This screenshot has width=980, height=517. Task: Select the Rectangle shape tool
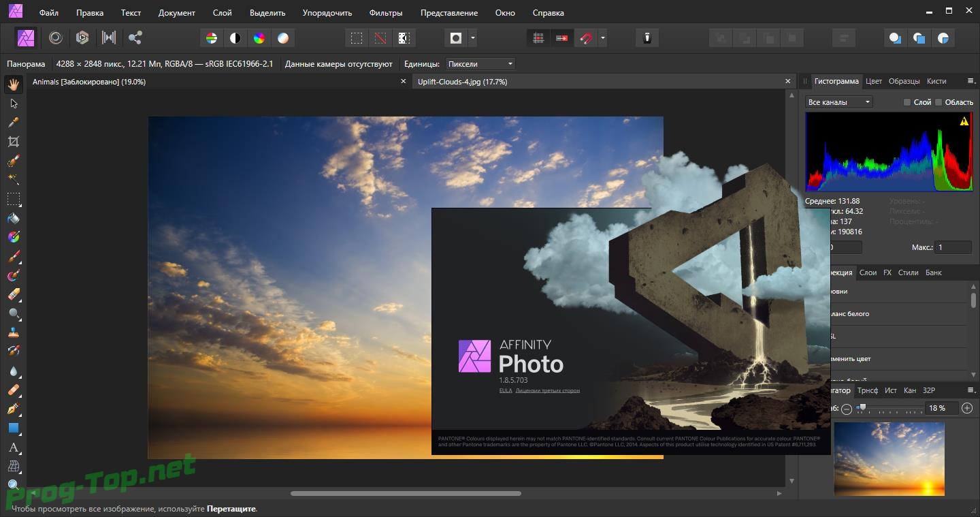click(x=13, y=428)
